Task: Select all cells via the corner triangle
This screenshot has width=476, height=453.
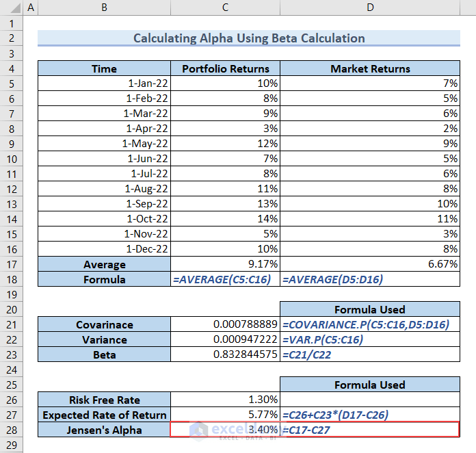Action: click(12, 8)
